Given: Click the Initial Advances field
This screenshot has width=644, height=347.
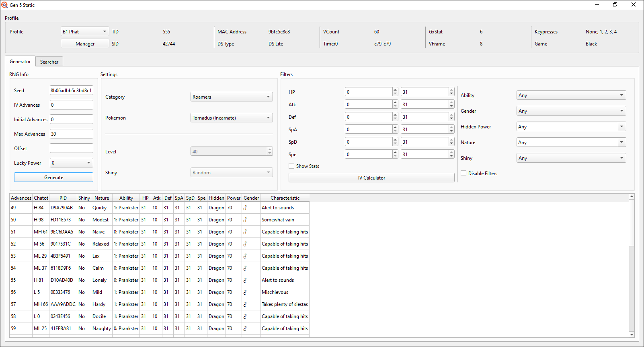Looking at the screenshot, I should pos(72,119).
